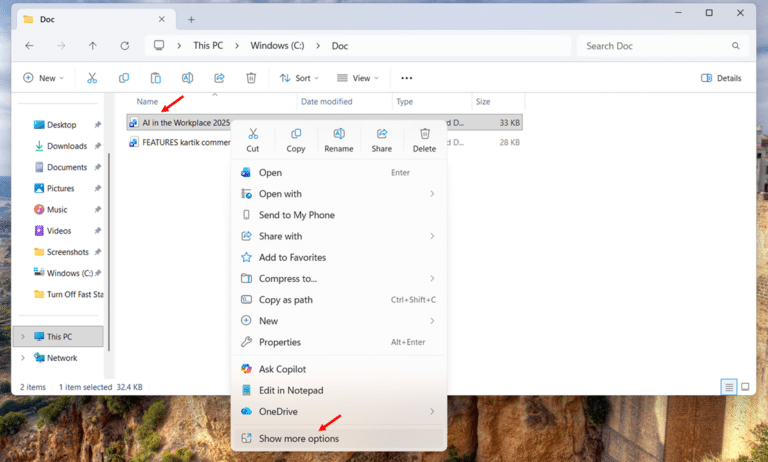Click the PC monitor icon in the address bar

(x=159, y=46)
